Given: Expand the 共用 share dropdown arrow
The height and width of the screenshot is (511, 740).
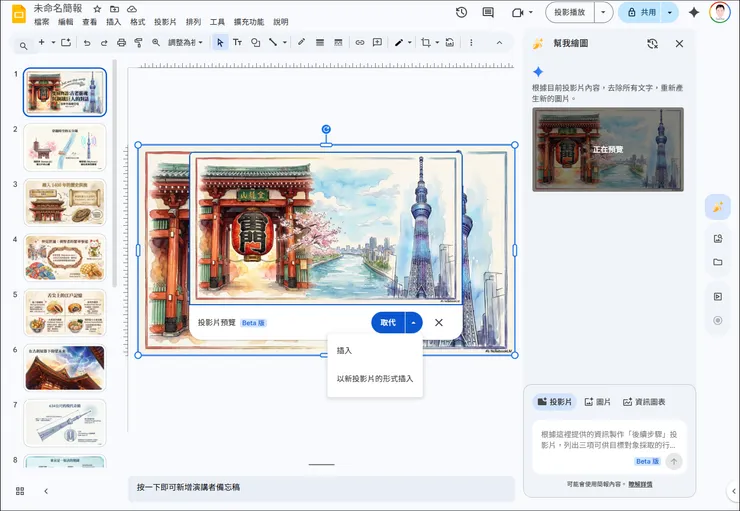Looking at the screenshot, I should [670, 12].
